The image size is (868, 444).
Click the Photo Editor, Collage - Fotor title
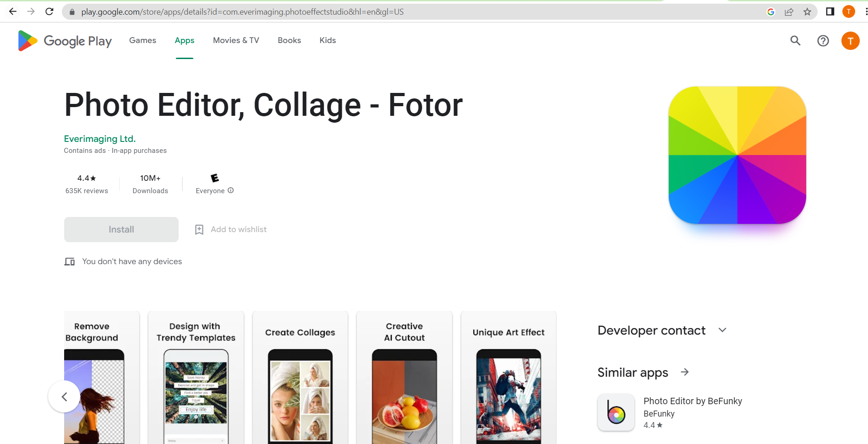[263, 105]
